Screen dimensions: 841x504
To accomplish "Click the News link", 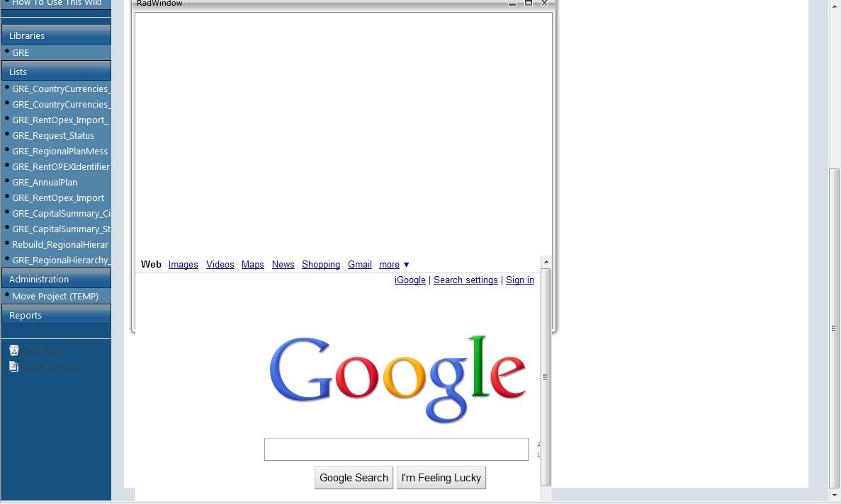I will click(x=283, y=265).
